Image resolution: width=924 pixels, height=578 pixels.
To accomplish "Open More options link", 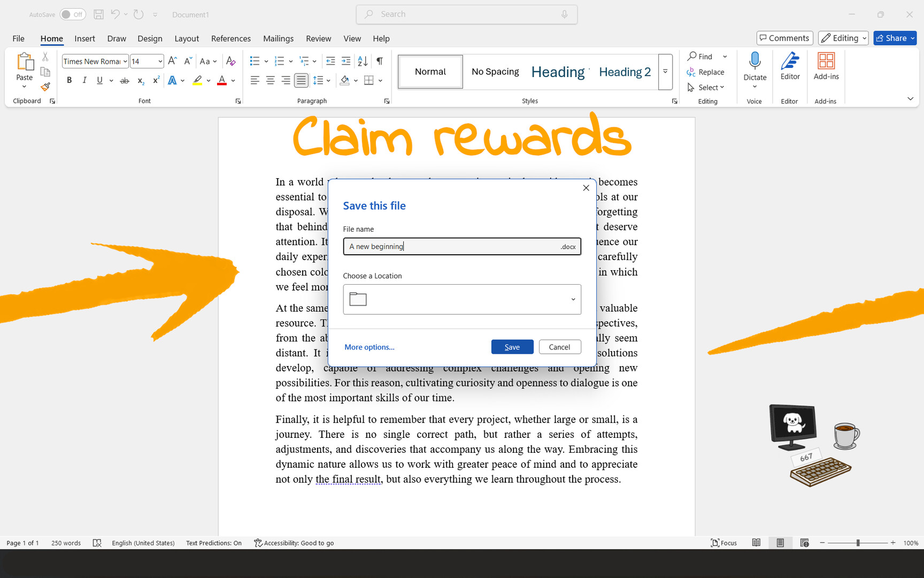I will click(369, 347).
